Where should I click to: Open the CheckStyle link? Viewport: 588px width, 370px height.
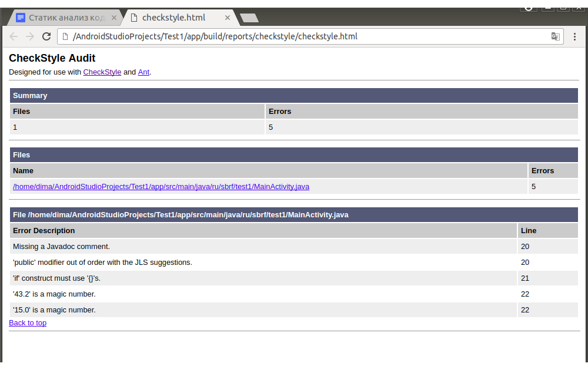point(102,72)
